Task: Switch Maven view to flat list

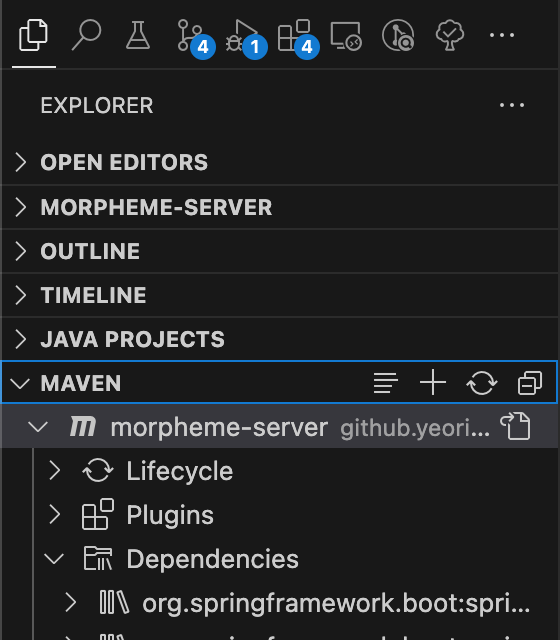Action: point(385,383)
